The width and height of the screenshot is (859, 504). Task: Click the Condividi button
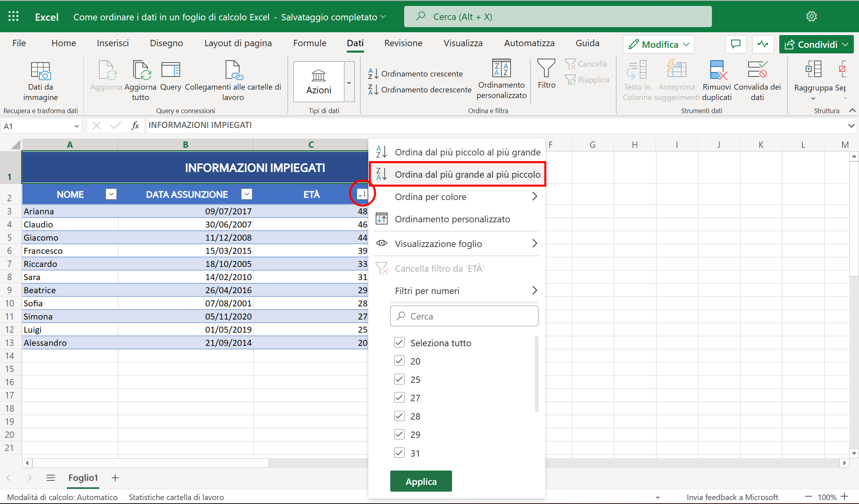pyautogui.click(x=816, y=44)
